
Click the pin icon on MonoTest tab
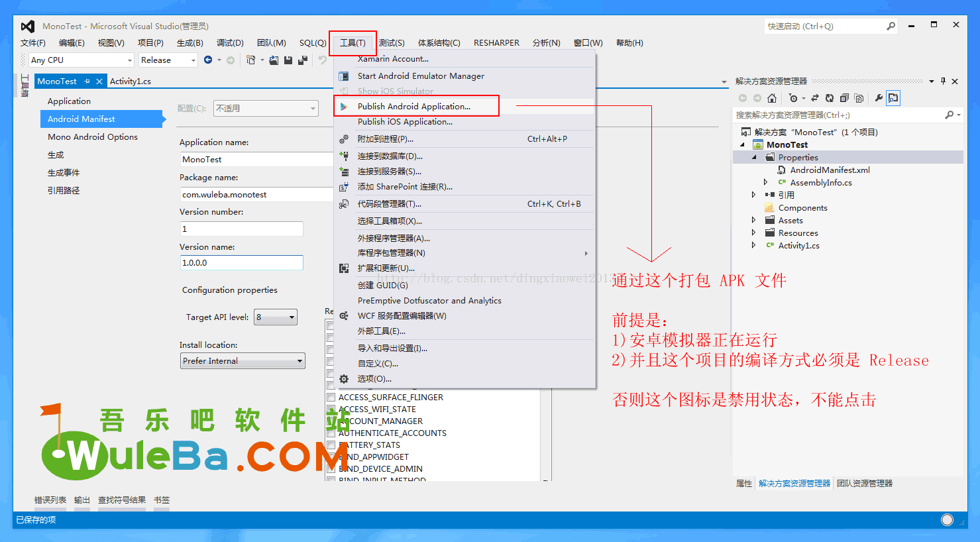tap(87, 81)
